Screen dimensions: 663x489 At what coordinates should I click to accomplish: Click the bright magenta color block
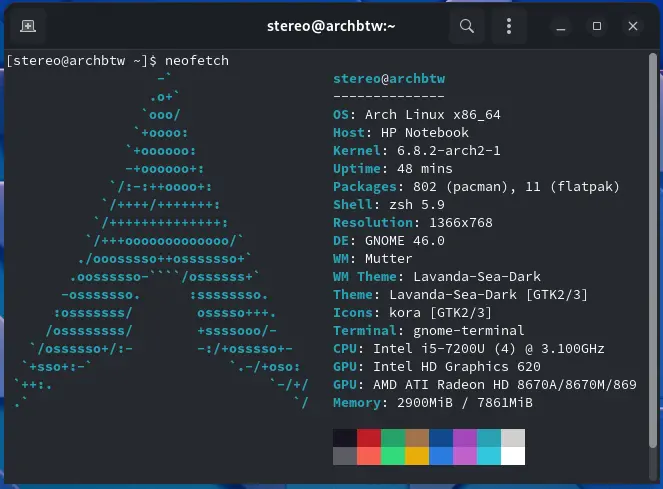465,456
